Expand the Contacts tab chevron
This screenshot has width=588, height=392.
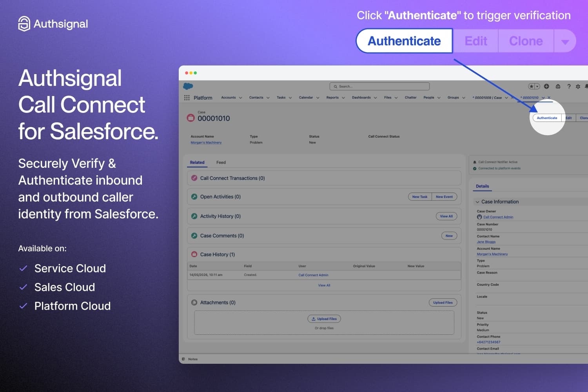(x=268, y=98)
